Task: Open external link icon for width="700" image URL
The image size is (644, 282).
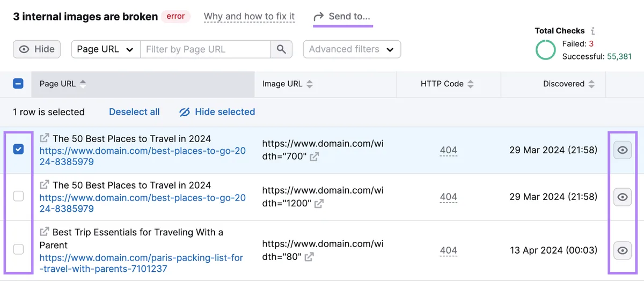Action: point(314,157)
